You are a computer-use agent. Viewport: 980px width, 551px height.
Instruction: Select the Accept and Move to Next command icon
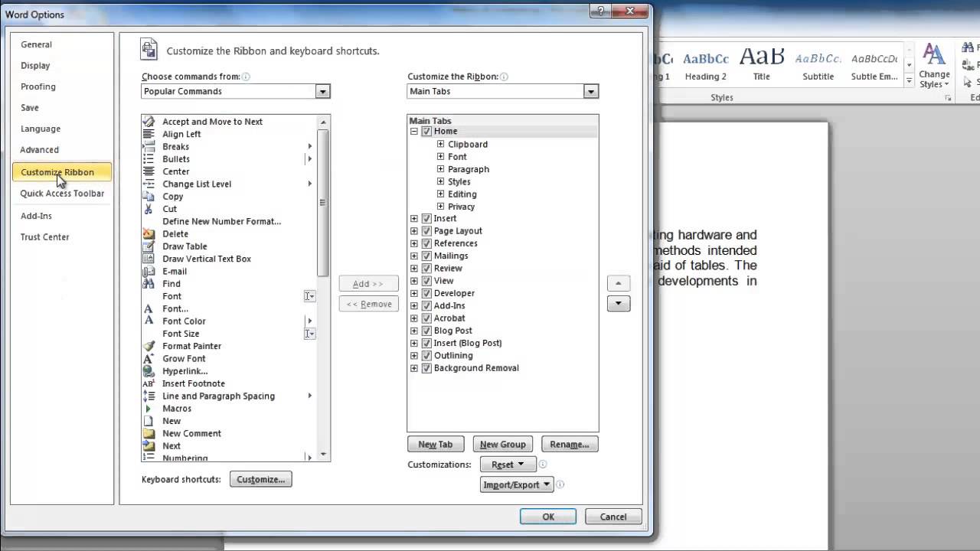(x=149, y=122)
